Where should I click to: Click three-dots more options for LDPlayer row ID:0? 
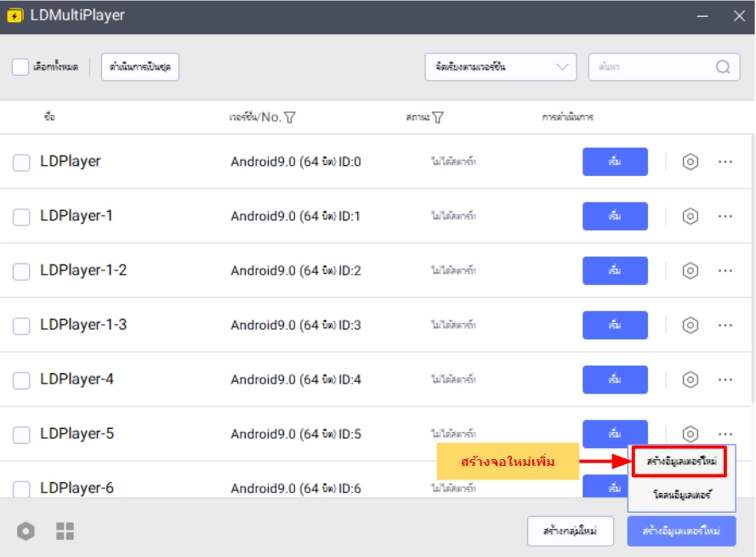tap(725, 162)
